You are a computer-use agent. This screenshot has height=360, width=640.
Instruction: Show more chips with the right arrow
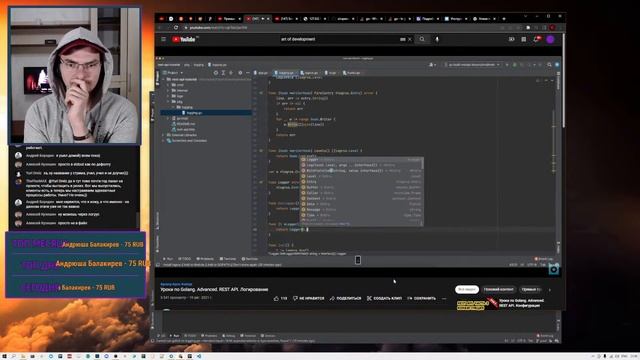tap(549, 290)
